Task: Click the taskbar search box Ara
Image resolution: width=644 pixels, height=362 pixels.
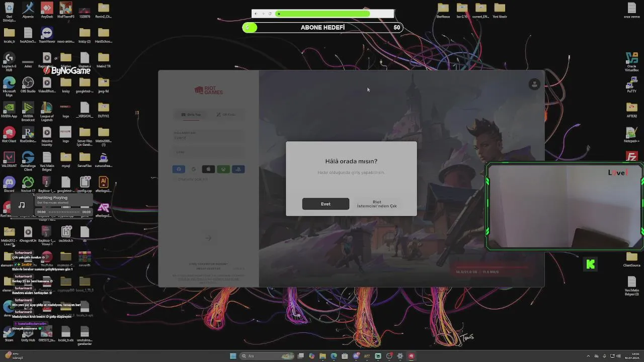Action: 267,356
